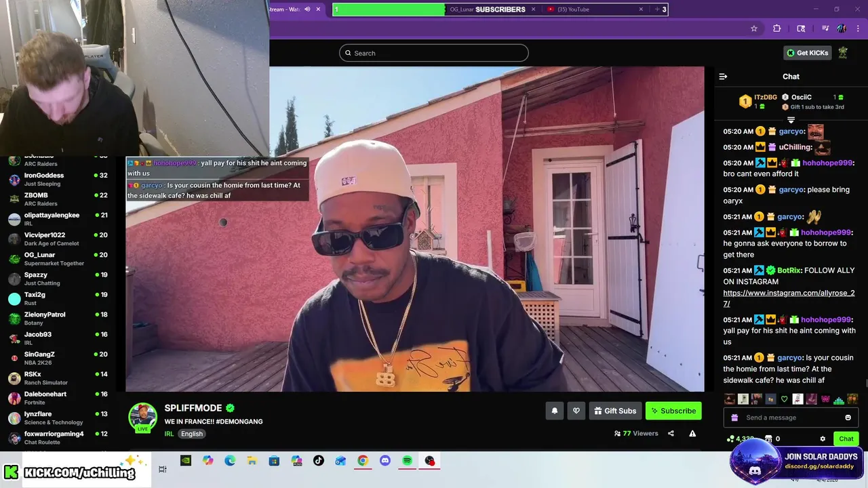Click inside the Kick search field
868x488 pixels.
[434, 53]
